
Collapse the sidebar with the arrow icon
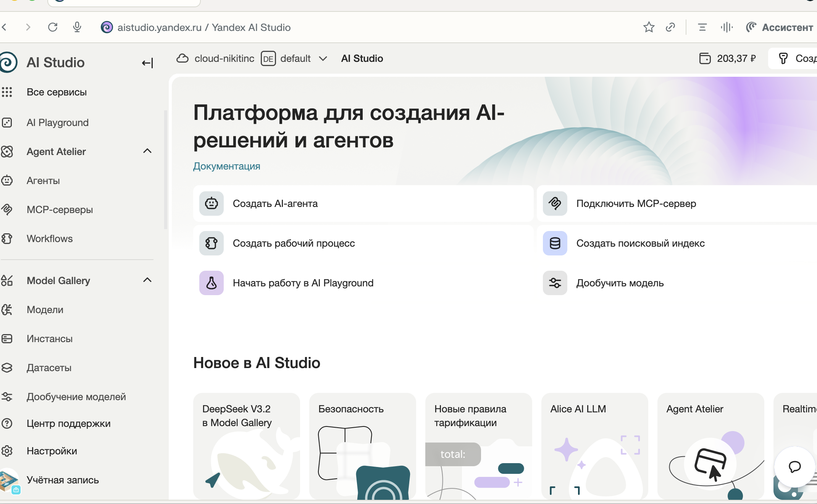[147, 63]
